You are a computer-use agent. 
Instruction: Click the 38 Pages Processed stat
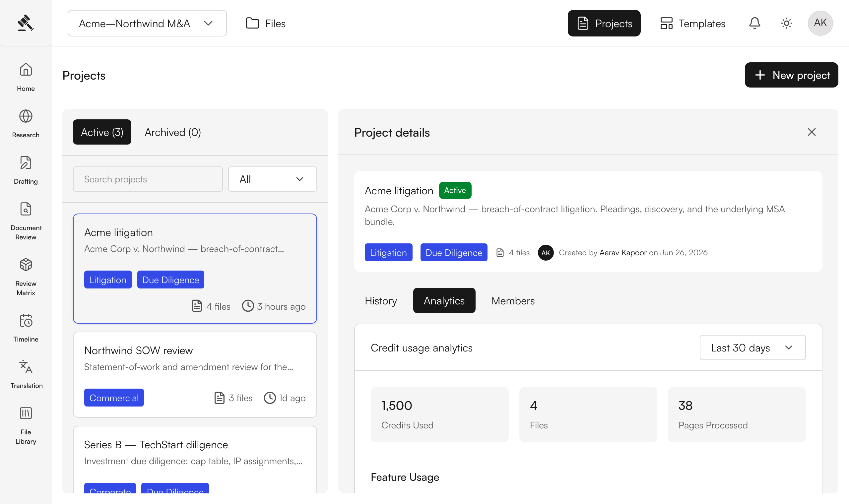[737, 414]
